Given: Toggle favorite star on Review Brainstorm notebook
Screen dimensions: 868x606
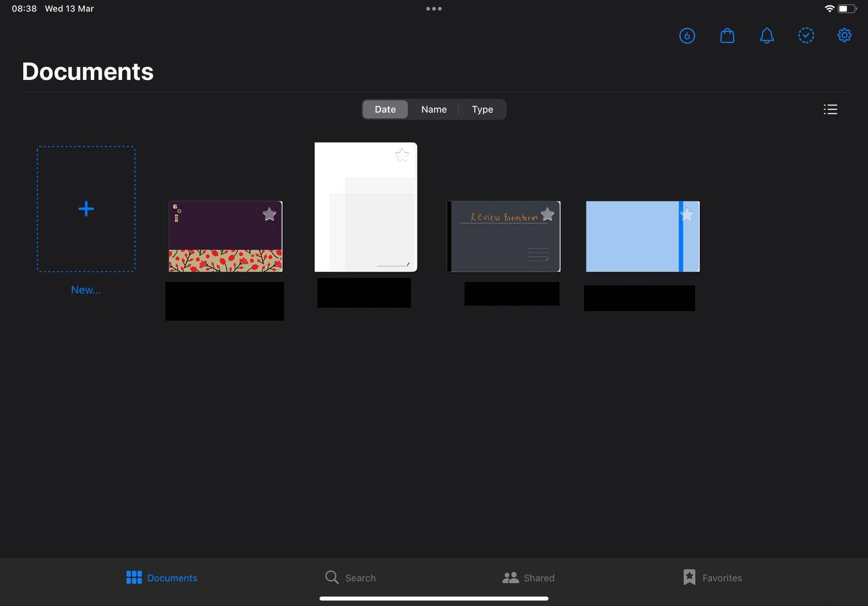Looking at the screenshot, I should (x=548, y=214).
